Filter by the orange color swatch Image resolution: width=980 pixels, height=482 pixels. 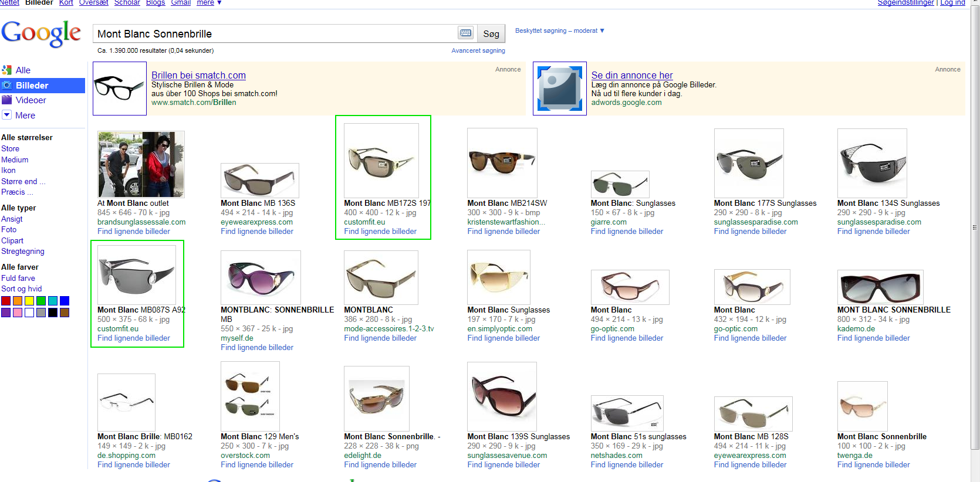pos(18,301)
